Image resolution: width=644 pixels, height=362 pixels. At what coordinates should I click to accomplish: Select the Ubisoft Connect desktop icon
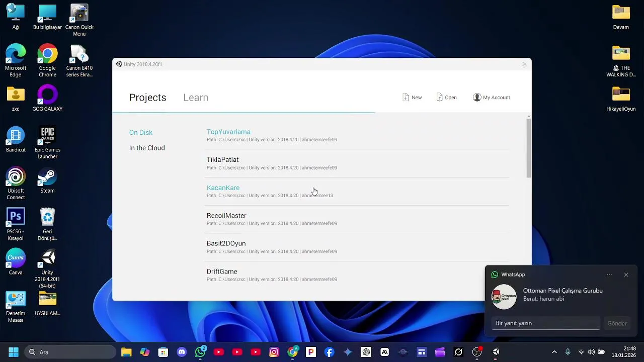(x=16, y=184)
